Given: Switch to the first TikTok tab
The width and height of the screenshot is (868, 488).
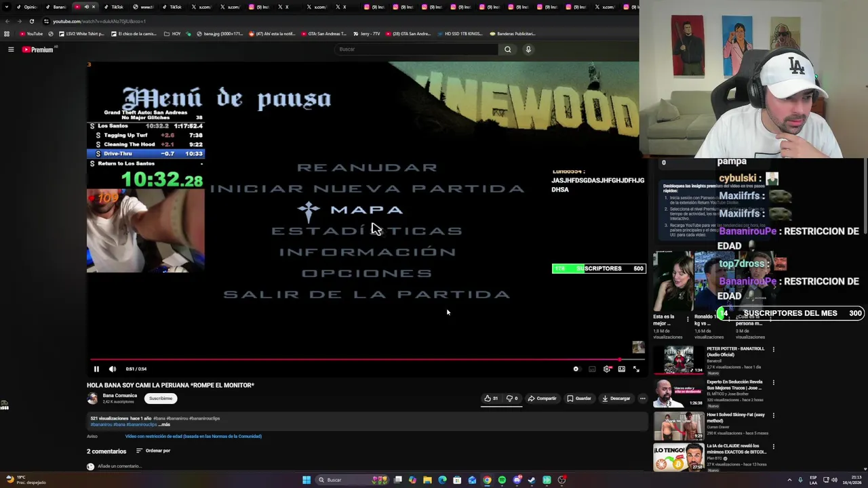Looking at the screenshot, I should [x=113, y=7].
